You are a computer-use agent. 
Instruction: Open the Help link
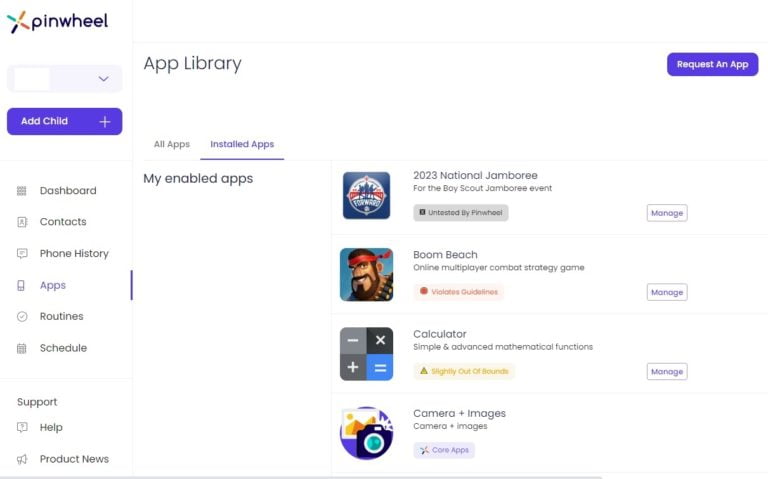pos(51,428)
